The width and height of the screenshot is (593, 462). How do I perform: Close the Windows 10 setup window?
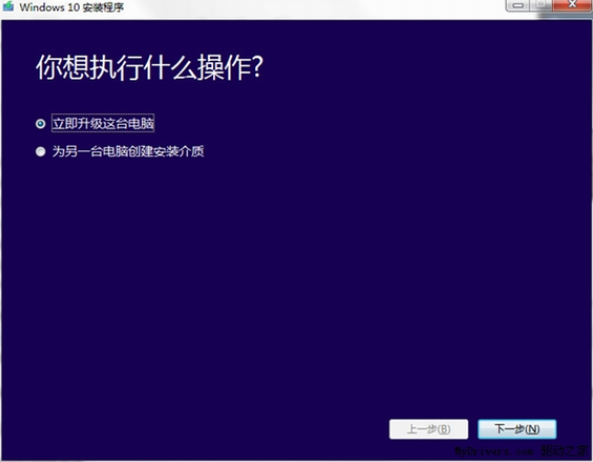572,5
